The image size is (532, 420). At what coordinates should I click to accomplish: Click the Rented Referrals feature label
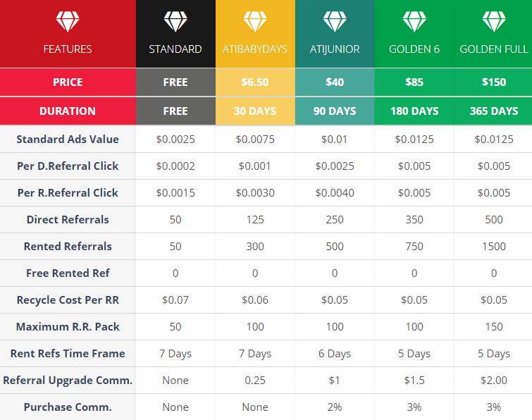pyautogui.click(x=68, y=247)
